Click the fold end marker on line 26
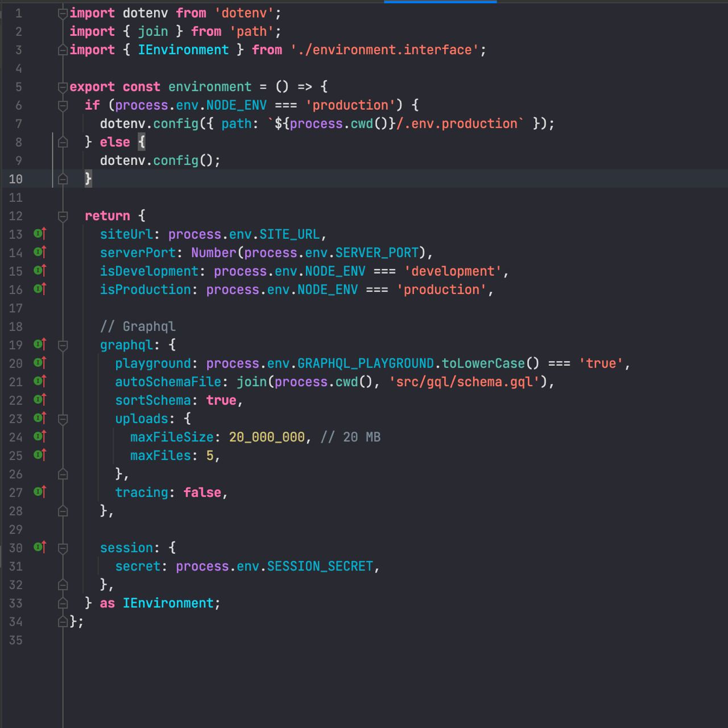Viewport: 728px width, 728px height. (63, 474)
